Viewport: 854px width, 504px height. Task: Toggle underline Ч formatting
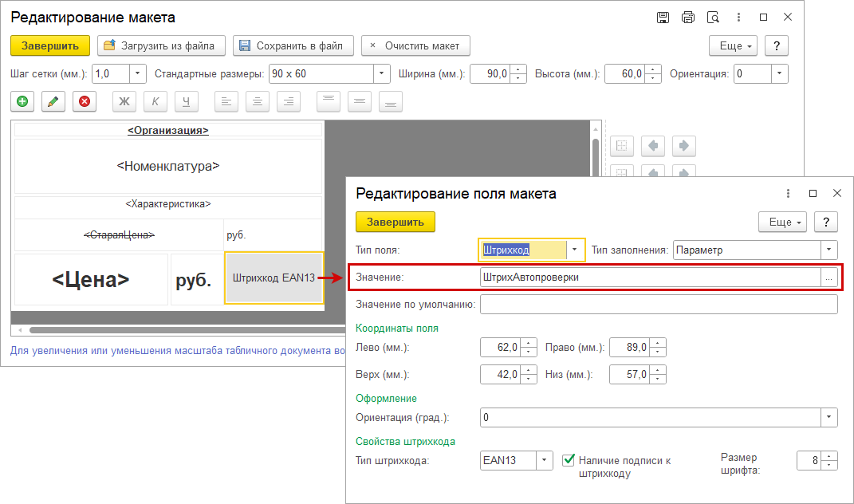pyautogui.click(x=186, y=101)
